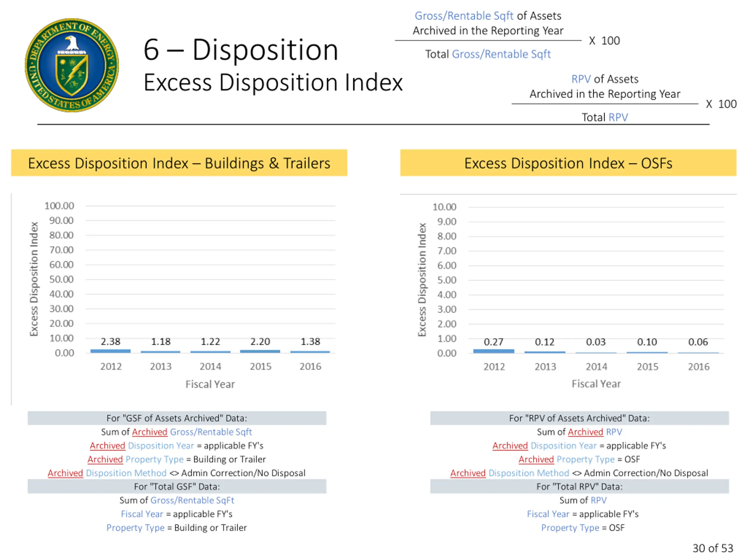747x560 pixels.
Task: Click the gray For "Total RPV" Data header
Action: pyautogui.click(x=579, y=487)
